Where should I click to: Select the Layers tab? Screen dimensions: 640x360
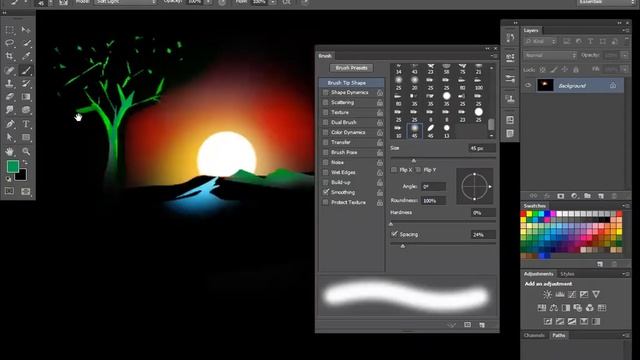531,31
